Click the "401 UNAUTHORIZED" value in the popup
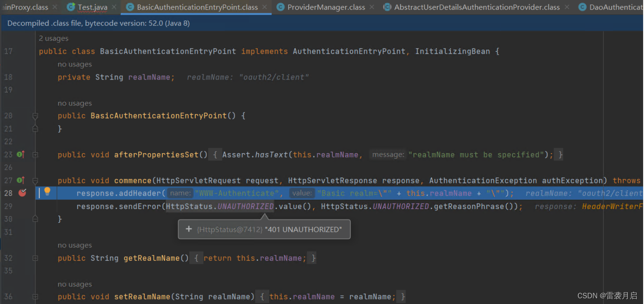Viewport: 644px width, 304px height. (303, 229)
